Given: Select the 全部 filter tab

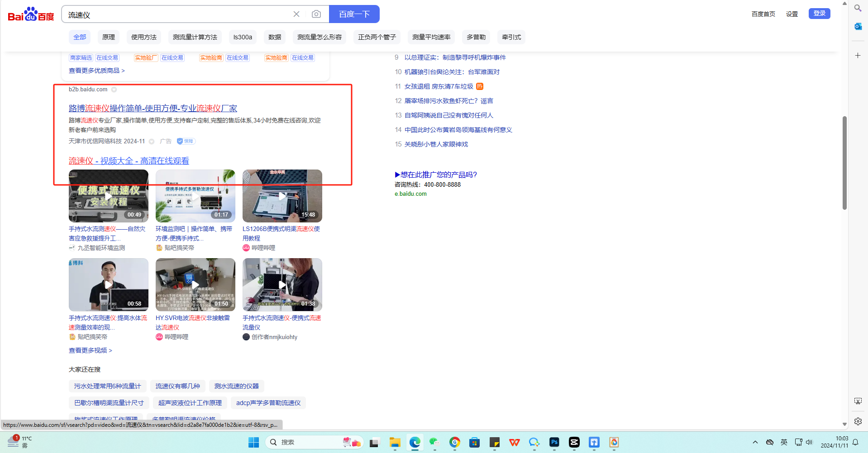Looking at the screenshot, I should (80, 37).
